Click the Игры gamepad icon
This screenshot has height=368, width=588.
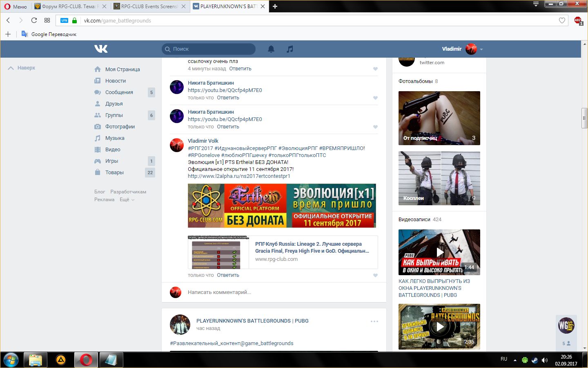[98, 161]
